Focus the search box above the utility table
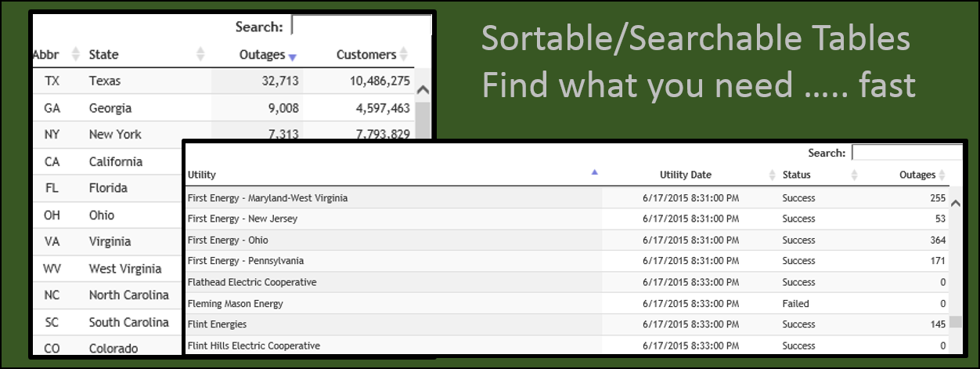980x369 pixels. click(906, 153)
